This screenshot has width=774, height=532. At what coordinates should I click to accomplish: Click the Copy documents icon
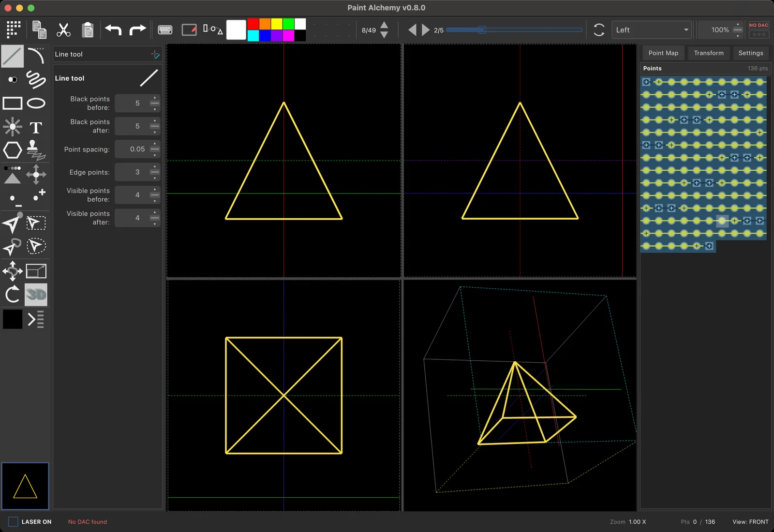(39, 30)
